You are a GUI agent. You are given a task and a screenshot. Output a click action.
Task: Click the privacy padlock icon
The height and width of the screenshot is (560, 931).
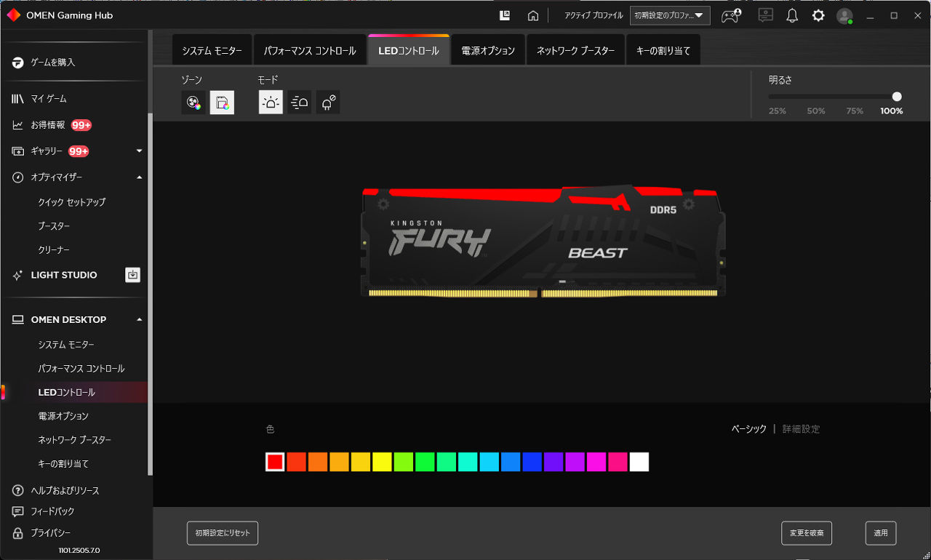click(x=18, y=532)
